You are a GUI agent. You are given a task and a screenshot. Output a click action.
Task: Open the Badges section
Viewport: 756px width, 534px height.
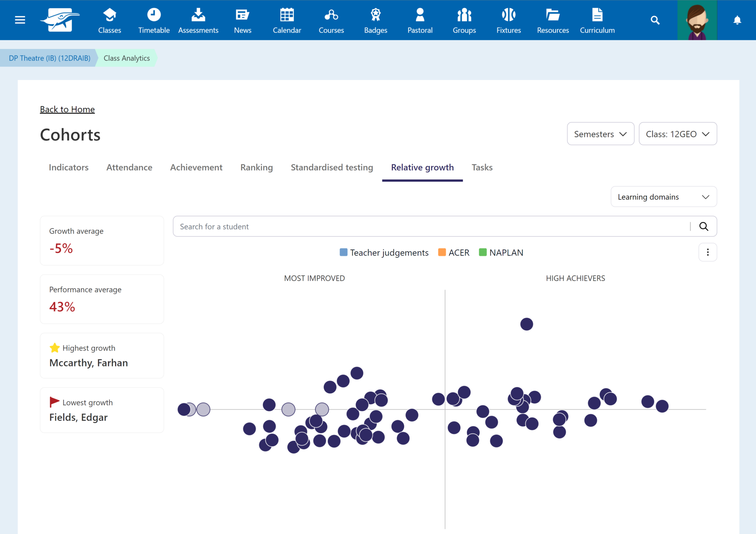pos(375,20)
